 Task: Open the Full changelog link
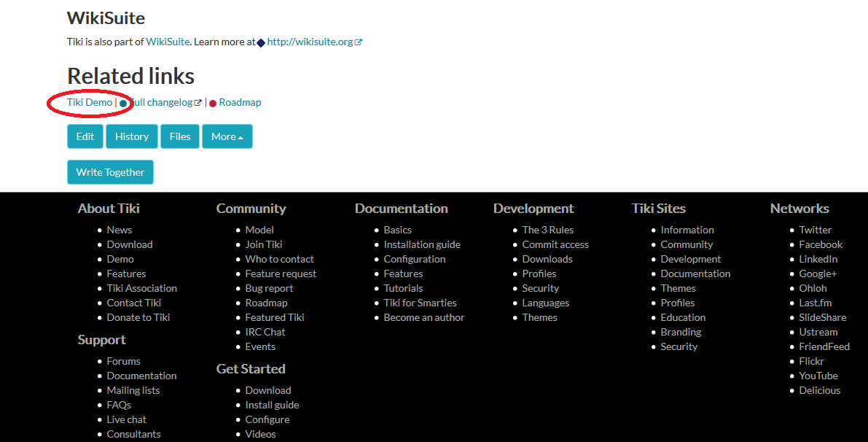click(x=163, y=102)
